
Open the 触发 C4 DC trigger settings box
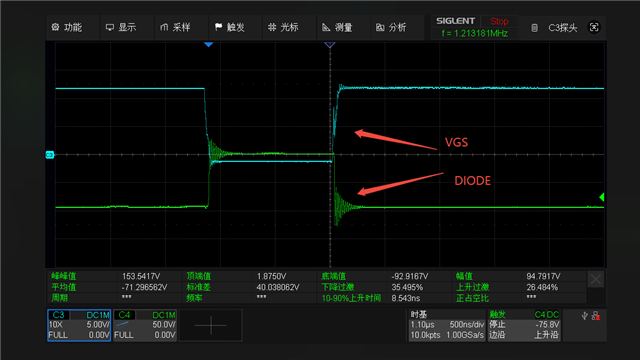(x=524, y=325)
